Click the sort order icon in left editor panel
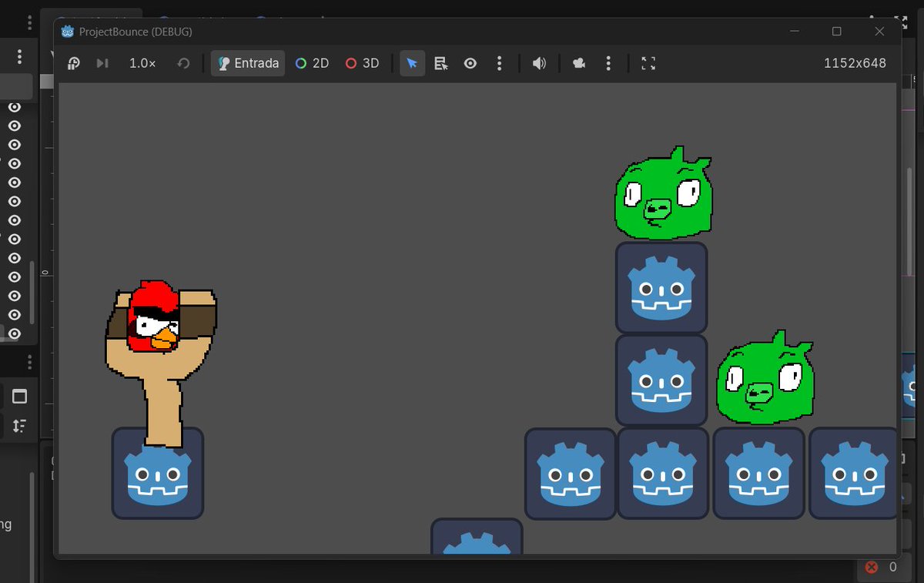 tap(19, 425)
